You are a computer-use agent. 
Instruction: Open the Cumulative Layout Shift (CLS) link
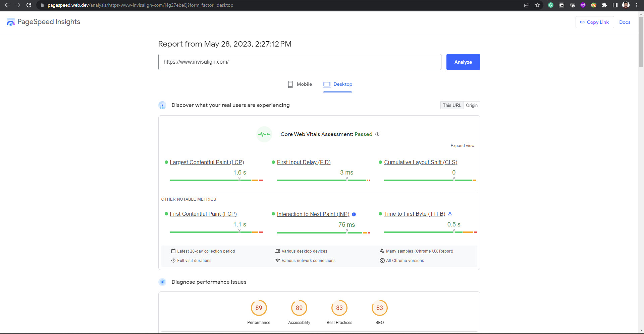click(421, 162)
